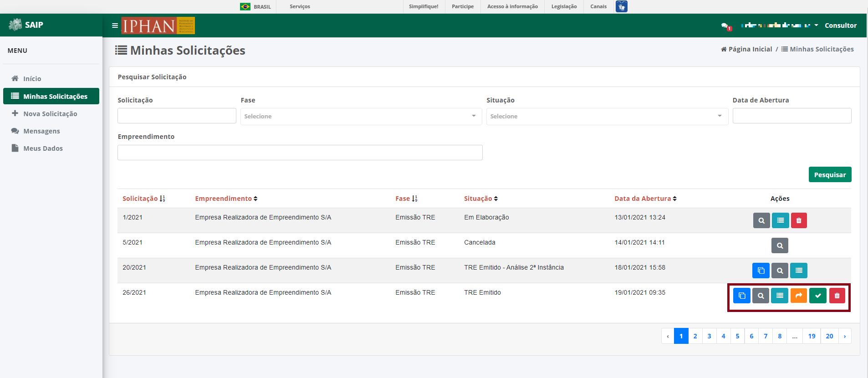
Task: Click Canais top link
Action: point(598,6)
